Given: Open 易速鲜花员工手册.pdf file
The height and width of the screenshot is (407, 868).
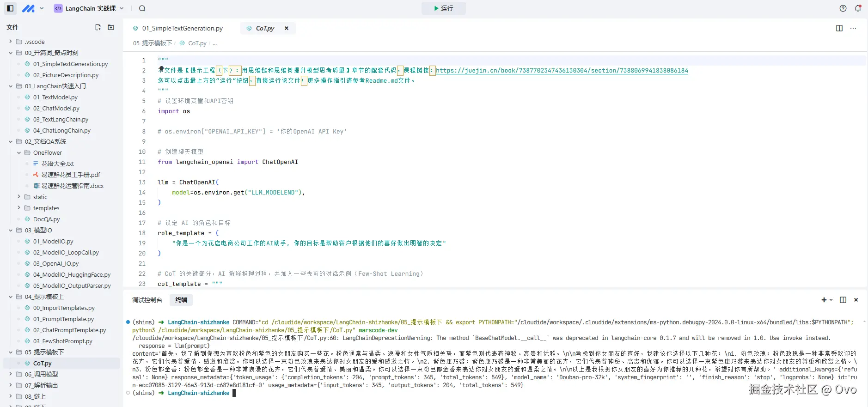Looking at the screenshot, I should click(71, 175).
